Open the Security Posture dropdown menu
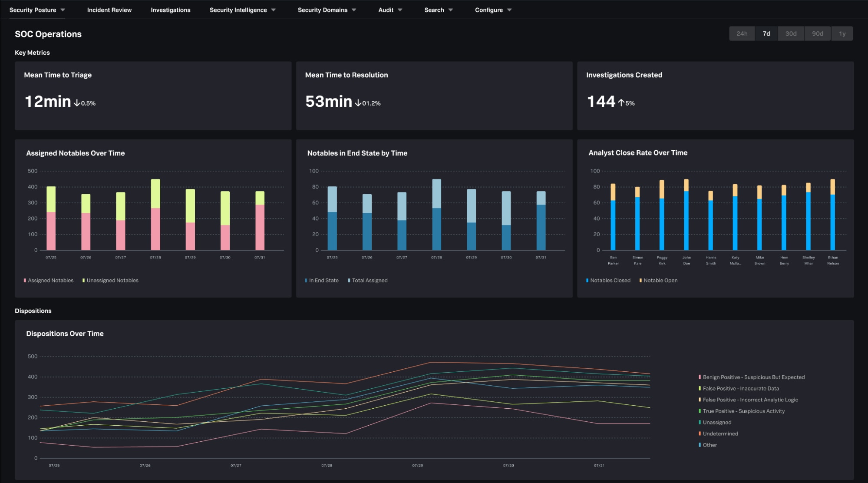Image resolution: width=868 pixels, height=483 pixels. coord(37,10)
